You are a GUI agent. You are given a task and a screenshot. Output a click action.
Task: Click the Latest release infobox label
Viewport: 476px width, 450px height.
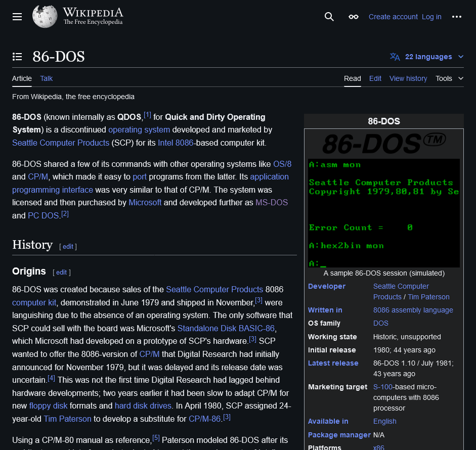333,363
